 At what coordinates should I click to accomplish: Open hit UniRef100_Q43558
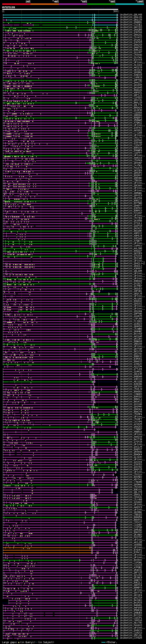pyautogui.click(x=131, y=221)
